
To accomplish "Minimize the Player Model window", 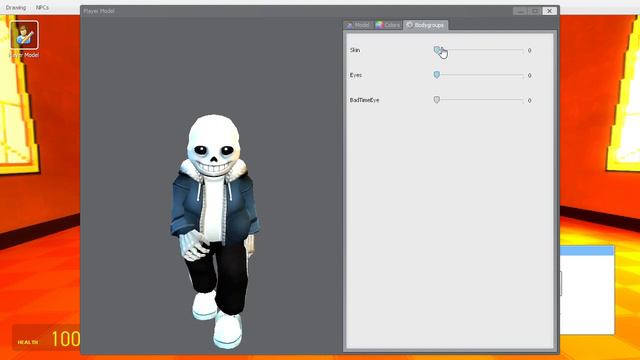I will click(x=520, y=11).
